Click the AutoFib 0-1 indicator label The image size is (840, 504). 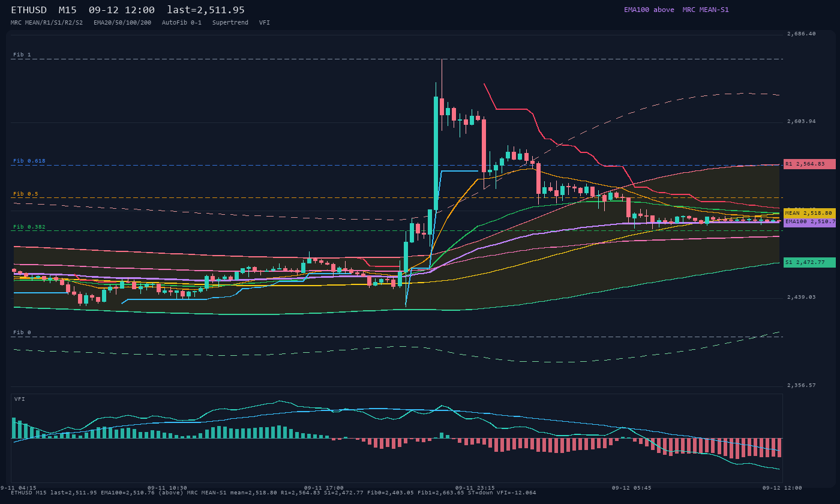[x=182, y=23]
